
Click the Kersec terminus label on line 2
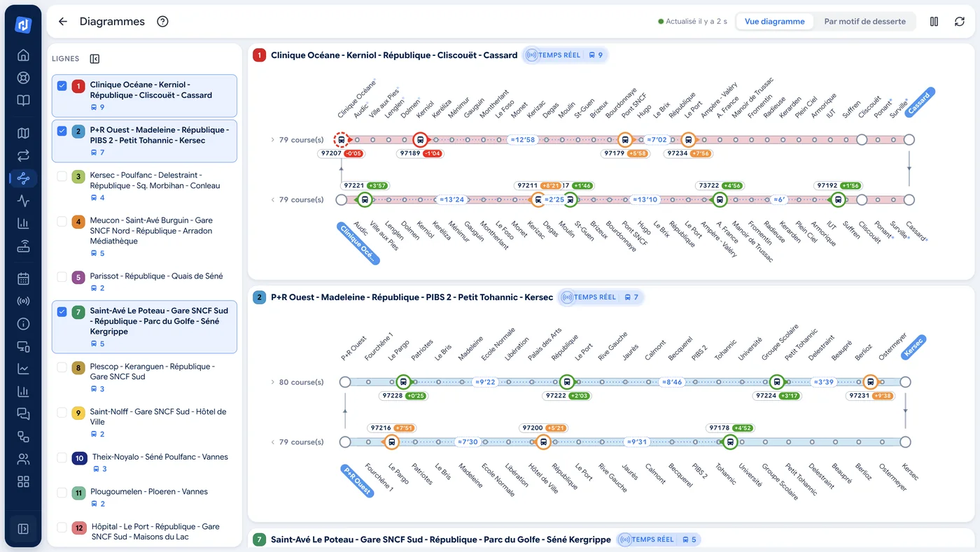(913, 347)
